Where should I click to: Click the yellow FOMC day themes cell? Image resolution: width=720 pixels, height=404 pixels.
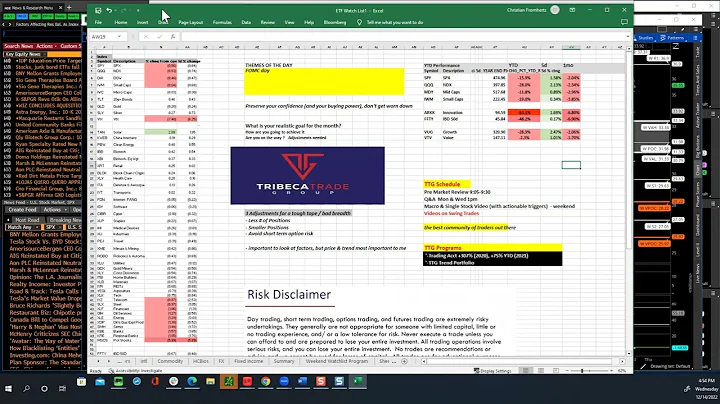[324, 81]
